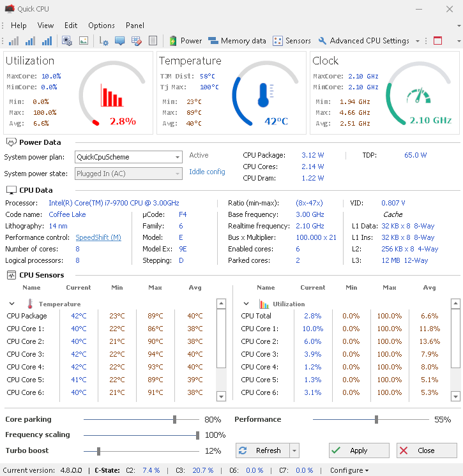The width and height of the screenshot is (463, 476).
Task: Open the System power state combo box
Action: tap(128, 174)
